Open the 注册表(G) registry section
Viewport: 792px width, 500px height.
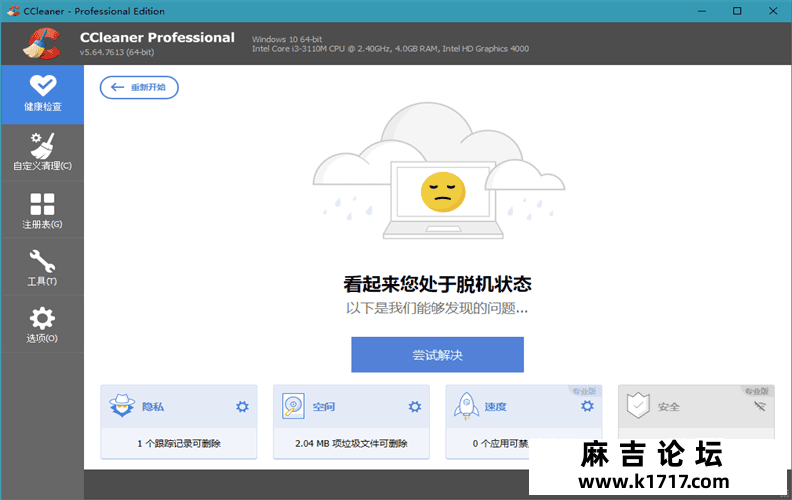click(42, 210)
